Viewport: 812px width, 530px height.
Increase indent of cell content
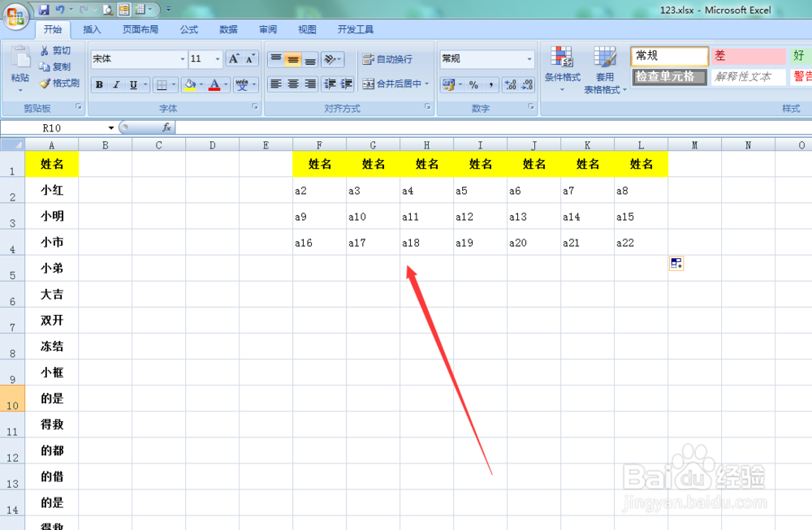[x=347, y=84]
